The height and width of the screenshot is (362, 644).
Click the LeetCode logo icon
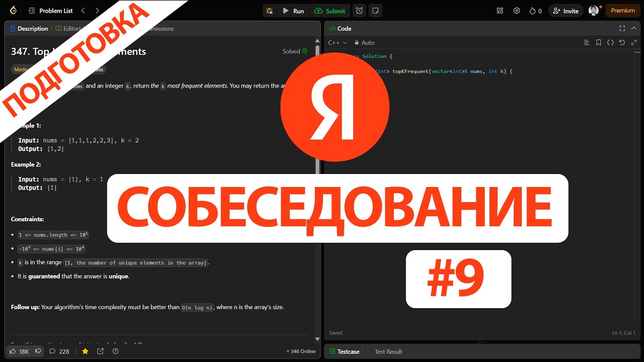13,11
